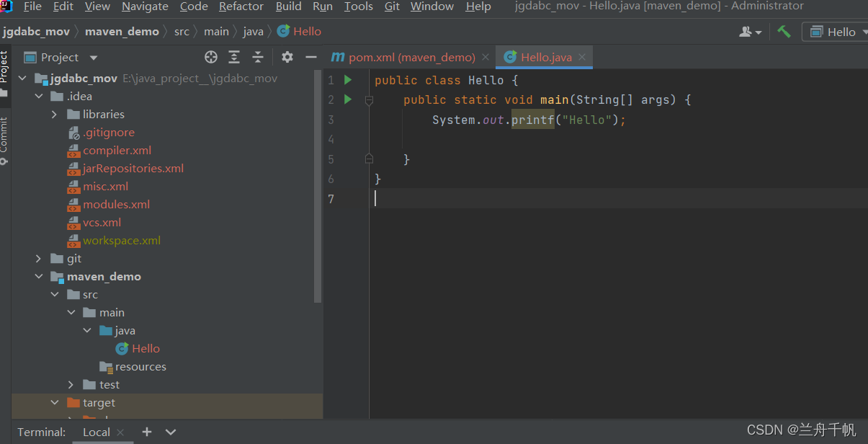Open the Refactor menu

241,6
